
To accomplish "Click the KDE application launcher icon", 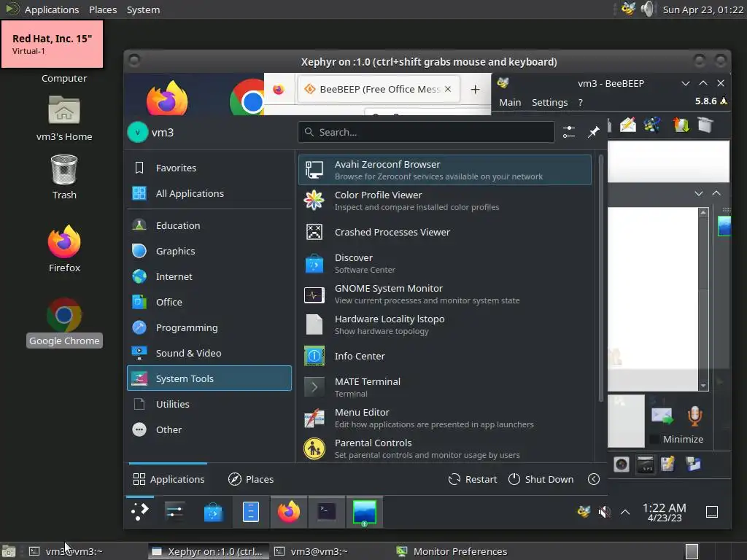I will pyautogui.click(x=139, y=512).
